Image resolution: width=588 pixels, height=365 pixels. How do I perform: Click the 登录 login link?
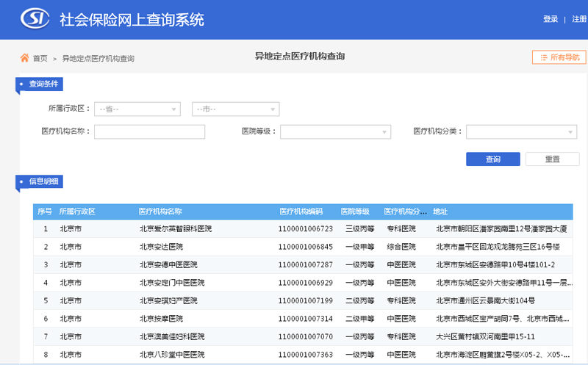tap(551, 20)
